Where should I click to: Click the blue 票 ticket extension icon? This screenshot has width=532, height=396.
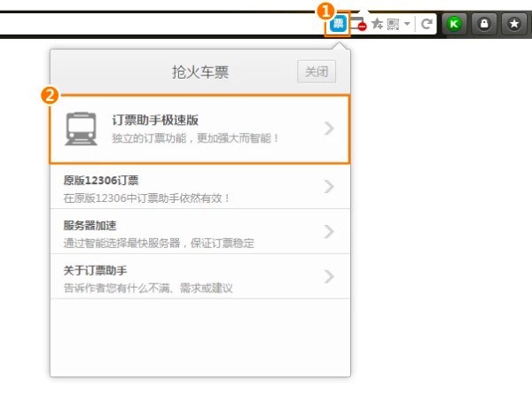tap(339, 24)
